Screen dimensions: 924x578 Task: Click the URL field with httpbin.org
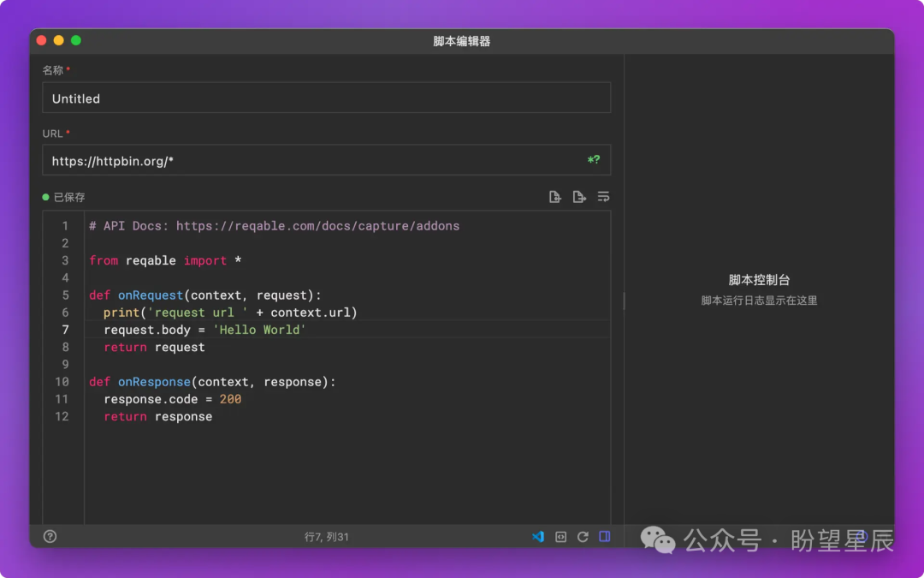point(327,160)
